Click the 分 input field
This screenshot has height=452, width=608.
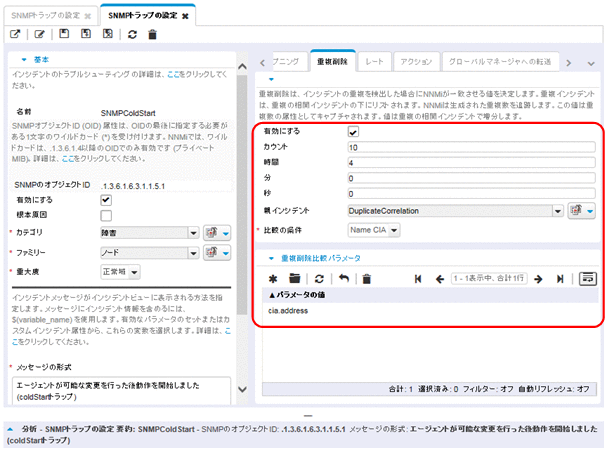[471, 178]
